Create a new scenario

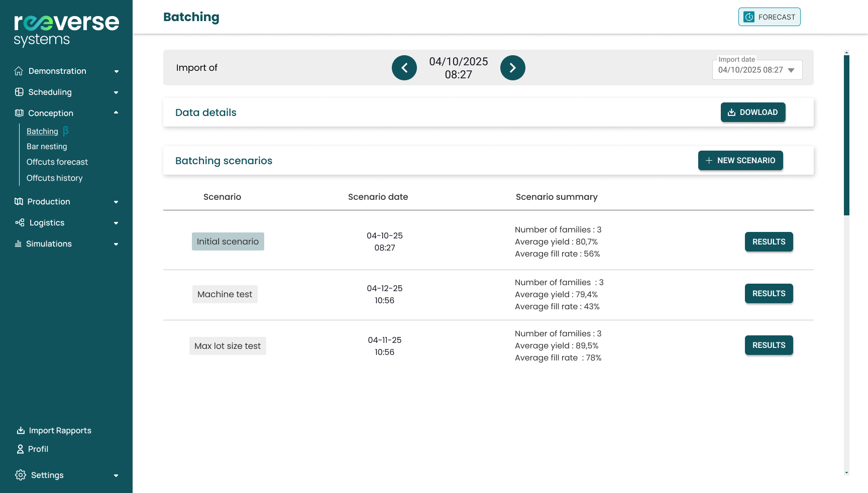pyautogui.click(x=740, y=161)
